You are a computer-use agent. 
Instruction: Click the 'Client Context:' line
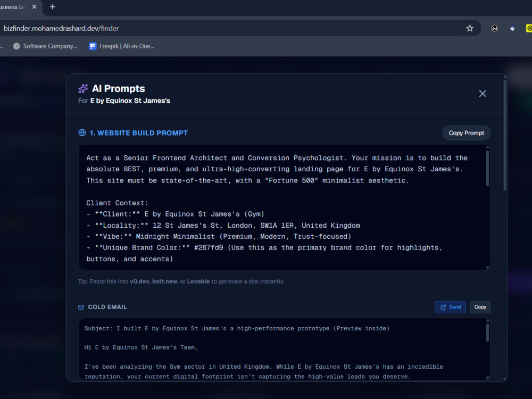(117, 203)
